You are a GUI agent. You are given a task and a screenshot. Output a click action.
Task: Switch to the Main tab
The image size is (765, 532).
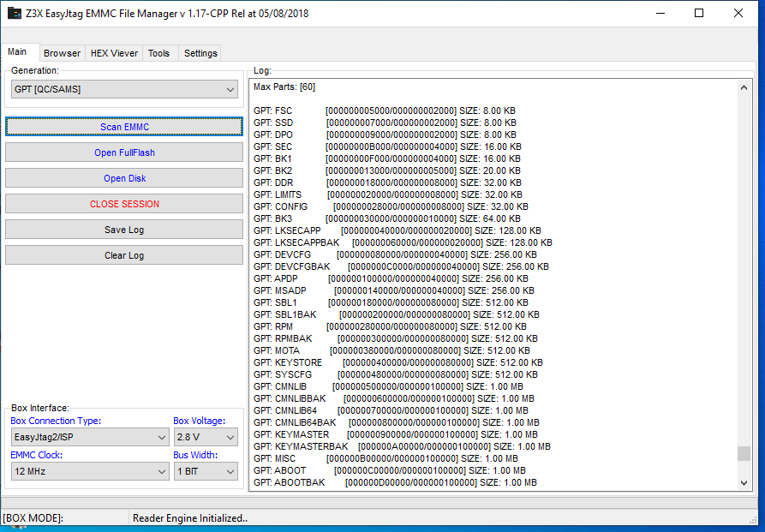click(x=18, y=51)
